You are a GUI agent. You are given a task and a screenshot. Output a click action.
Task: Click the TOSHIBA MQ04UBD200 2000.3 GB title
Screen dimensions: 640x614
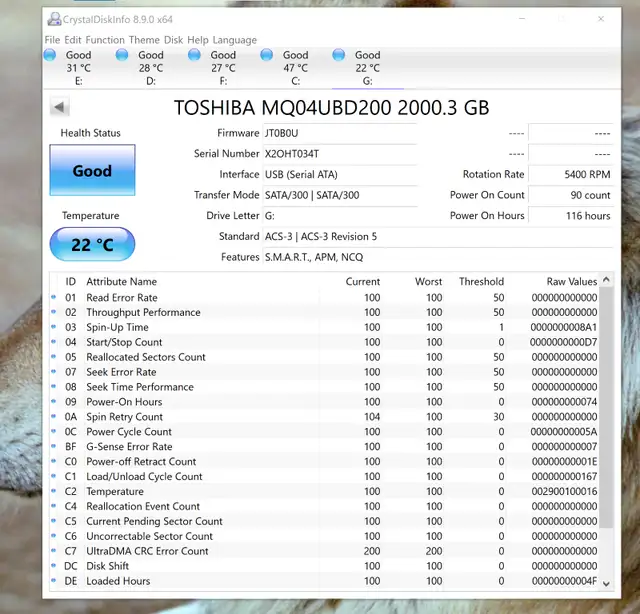point(331,108)
